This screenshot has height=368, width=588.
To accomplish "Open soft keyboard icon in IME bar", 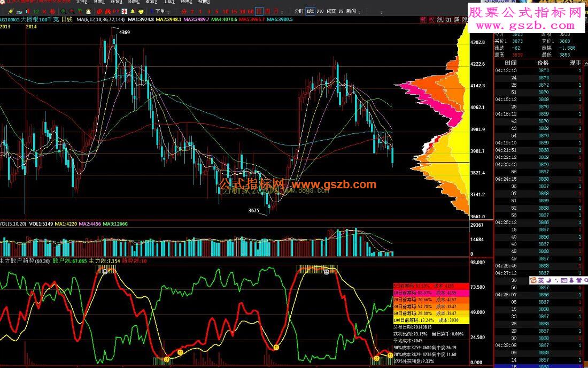I will pos(564,280).
